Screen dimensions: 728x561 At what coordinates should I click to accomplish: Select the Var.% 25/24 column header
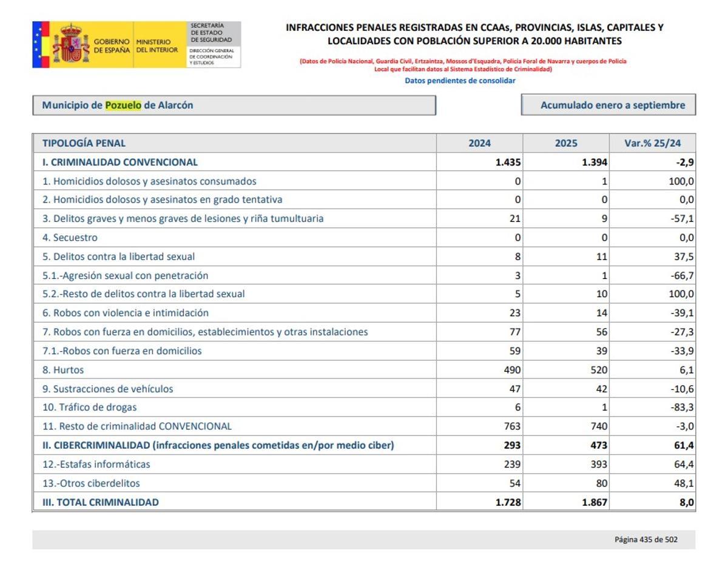click(652, 141)
